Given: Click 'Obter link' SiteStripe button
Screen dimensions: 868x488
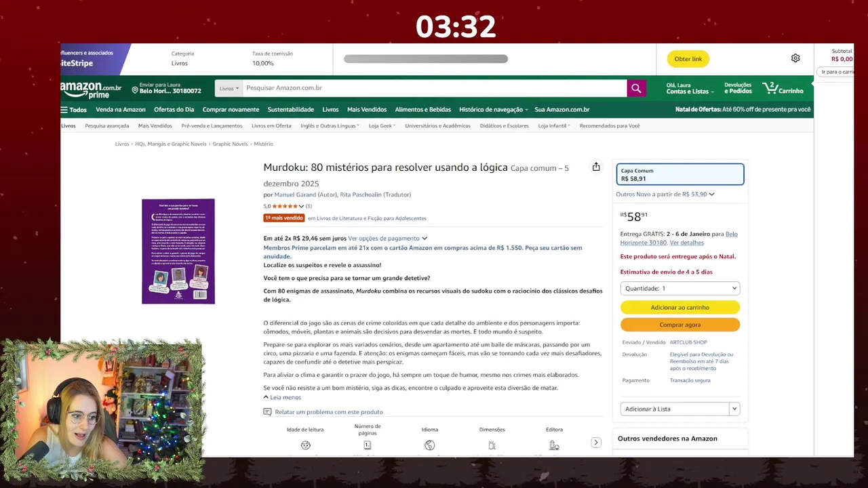Looking at the screenshot, I should [x=688, y=59].
